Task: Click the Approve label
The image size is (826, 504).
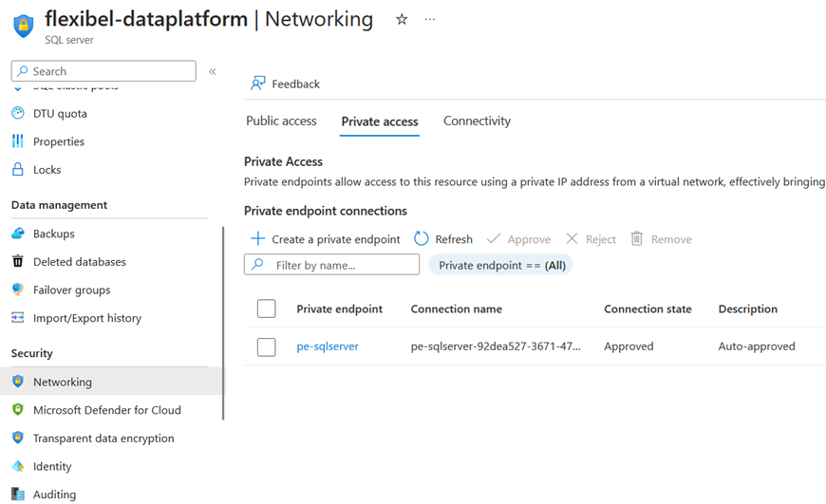Action: click(x=529, y=239)
